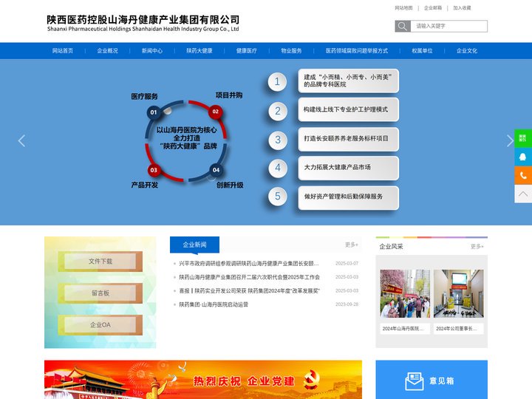Open the 陕药大健康 menu item
Screen dimensions: 532x399
[199, 51]
